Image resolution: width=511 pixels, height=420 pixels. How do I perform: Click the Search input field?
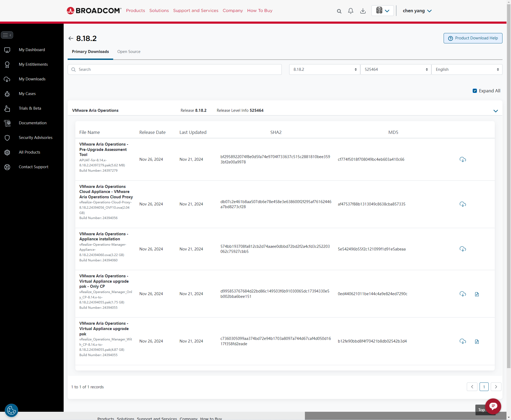click(x=175, y=69)
